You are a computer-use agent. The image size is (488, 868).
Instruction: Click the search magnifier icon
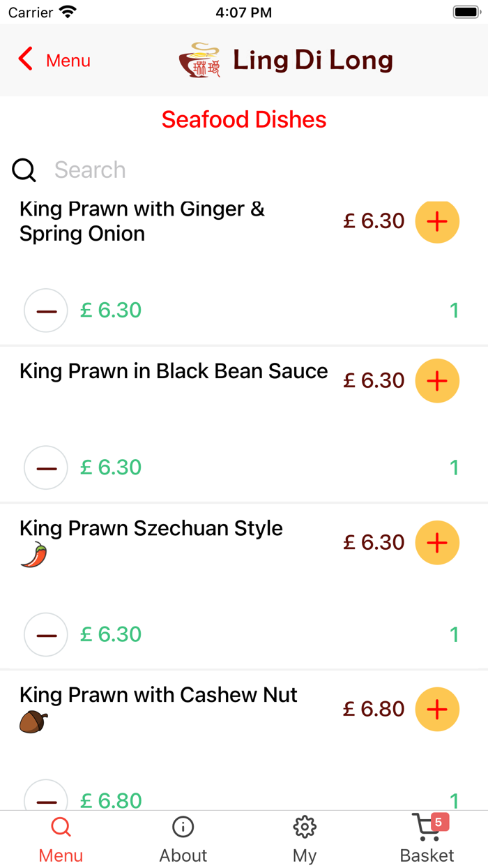pyautogui.click(x=24, y=170)
